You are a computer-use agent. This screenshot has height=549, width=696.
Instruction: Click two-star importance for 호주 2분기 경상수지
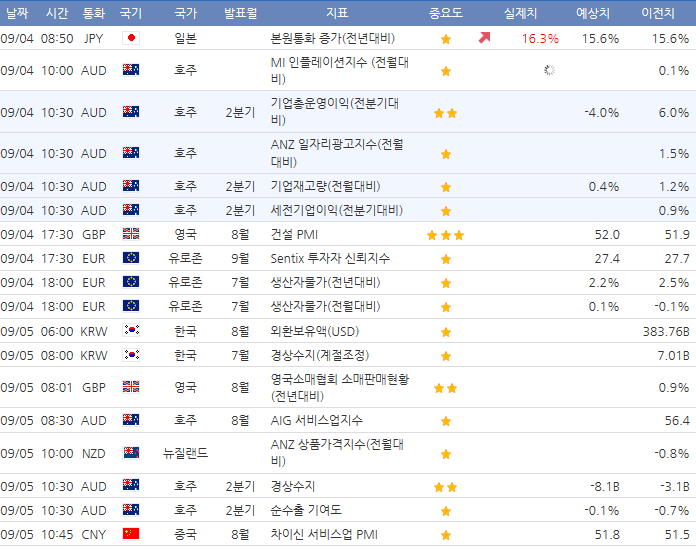(446, 488)
